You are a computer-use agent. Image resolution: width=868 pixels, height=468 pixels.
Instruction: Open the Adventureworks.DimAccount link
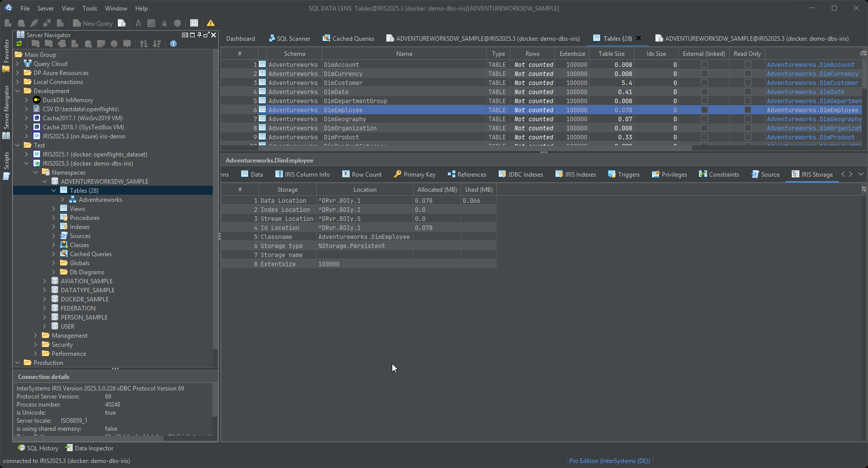[x=811, y=65]
